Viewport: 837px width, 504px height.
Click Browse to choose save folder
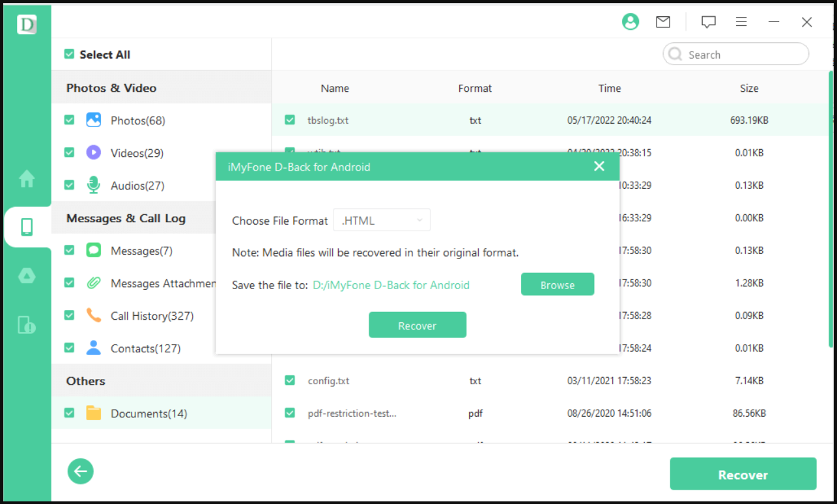[558, 285]
